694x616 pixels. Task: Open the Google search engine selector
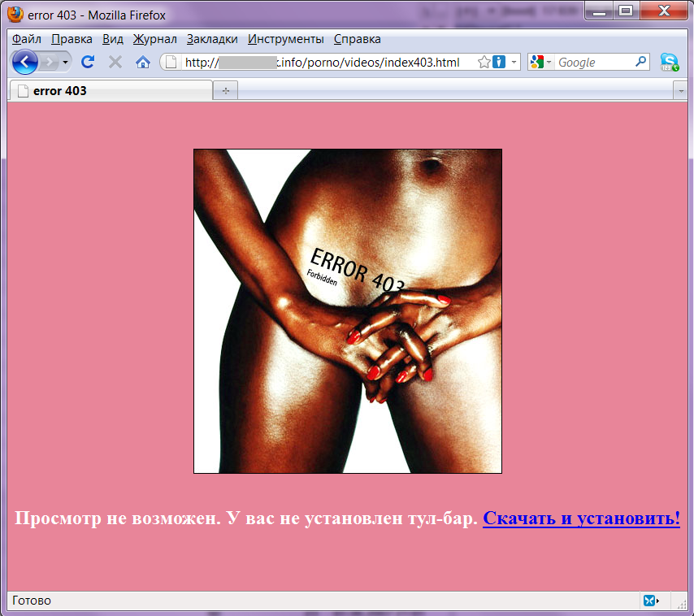(541, 62)
